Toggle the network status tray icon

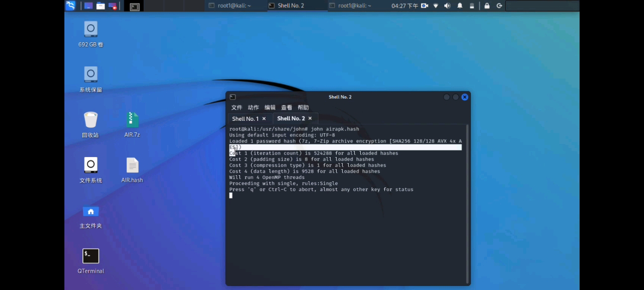pyautogui.click(x=435, y=6)
